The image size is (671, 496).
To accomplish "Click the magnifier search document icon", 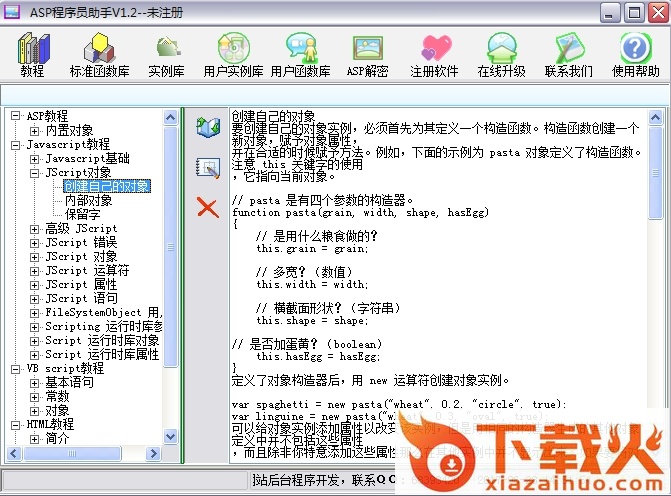I will tap(208, 167).
